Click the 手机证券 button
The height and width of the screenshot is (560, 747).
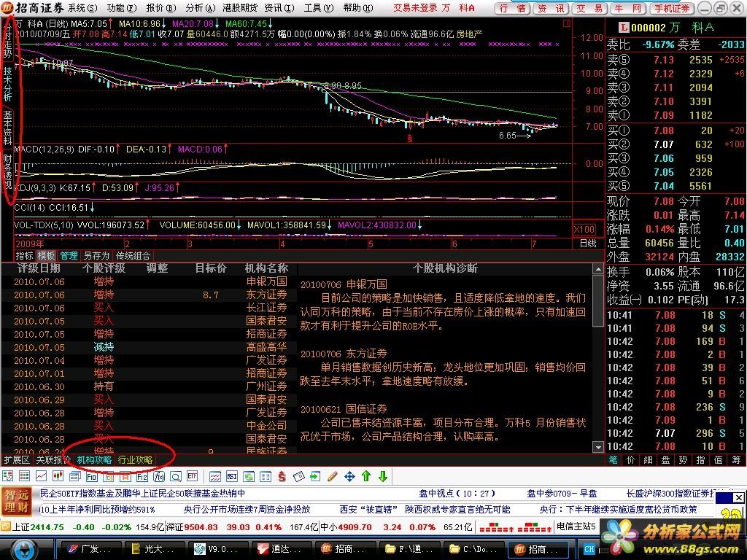[672, 8]
